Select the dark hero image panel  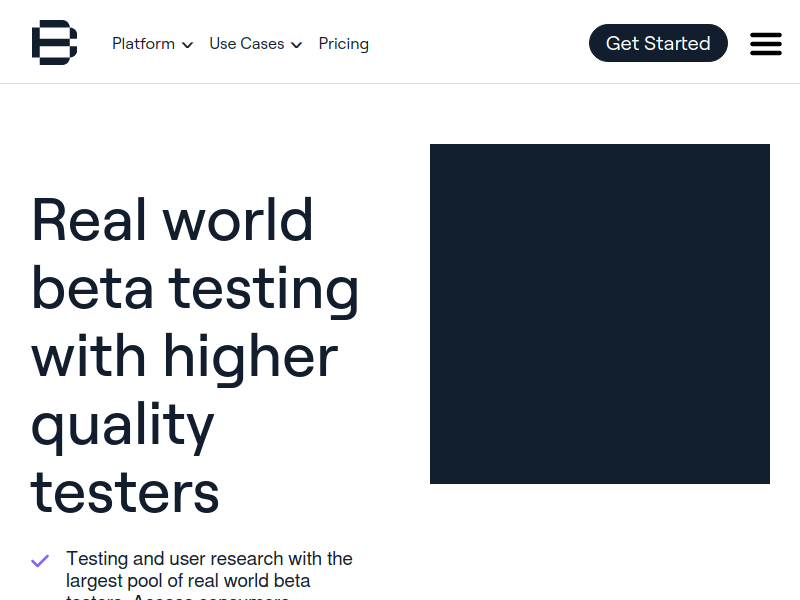point(600,314)
